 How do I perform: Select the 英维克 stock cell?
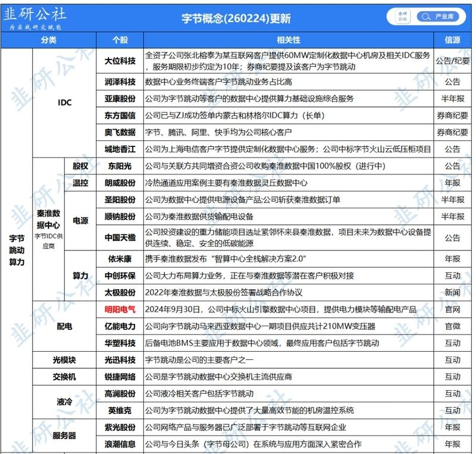coord(120,411)
